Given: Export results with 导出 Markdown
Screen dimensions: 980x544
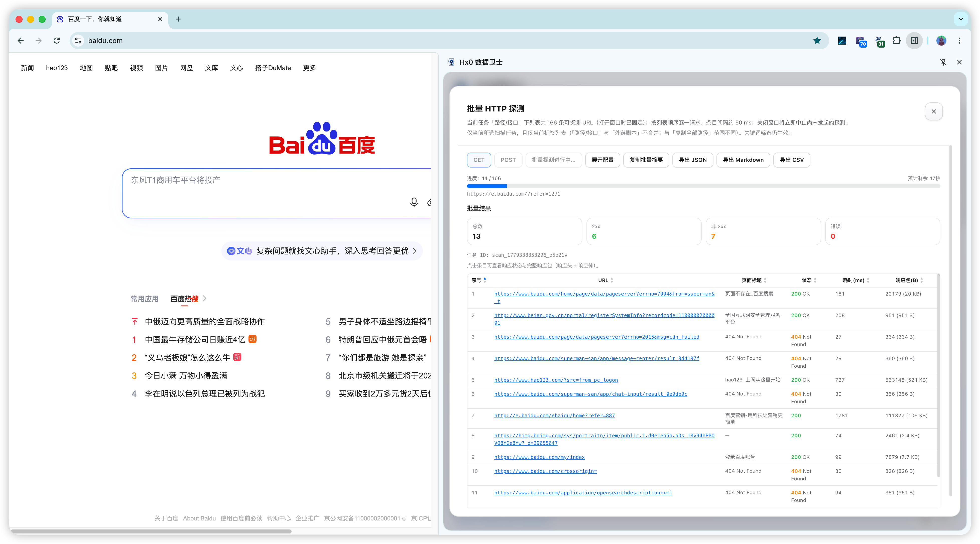Looking at the screenshot, I should coord(743,160).
